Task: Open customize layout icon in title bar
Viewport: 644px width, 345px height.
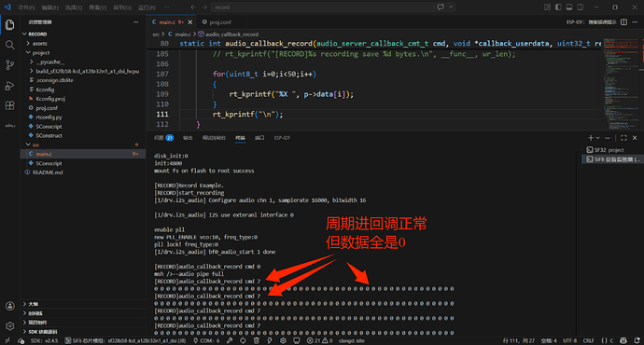Action: coord(547,7)
